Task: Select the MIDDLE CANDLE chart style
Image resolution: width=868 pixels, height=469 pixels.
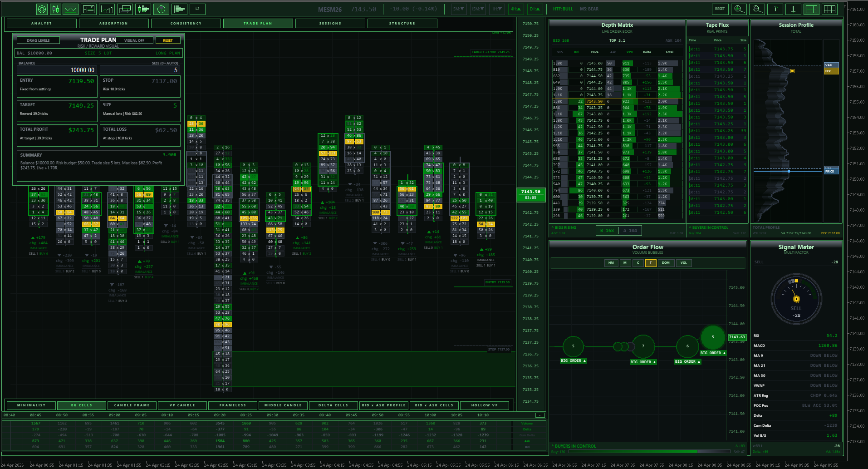Action: point(283,405)
